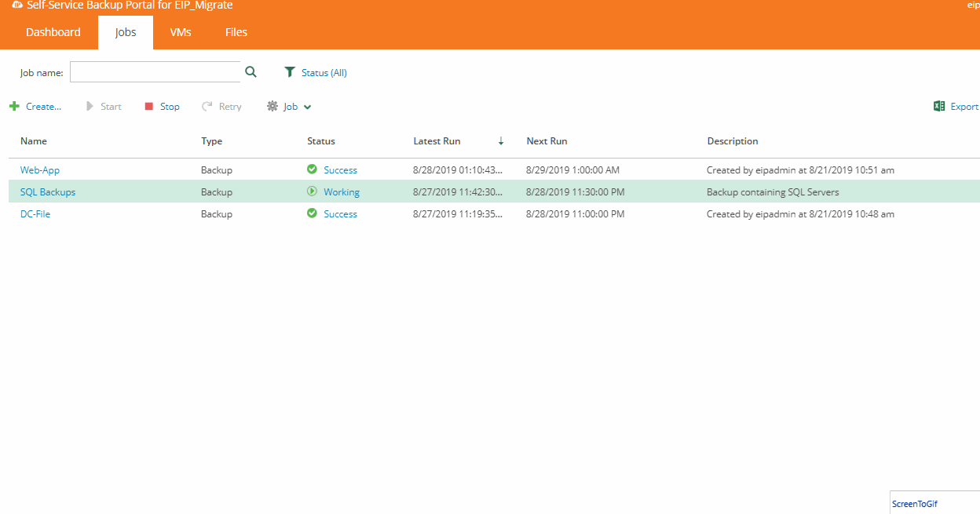
Task: Click SQL Backups working status icon
Action: pos(312,191)
